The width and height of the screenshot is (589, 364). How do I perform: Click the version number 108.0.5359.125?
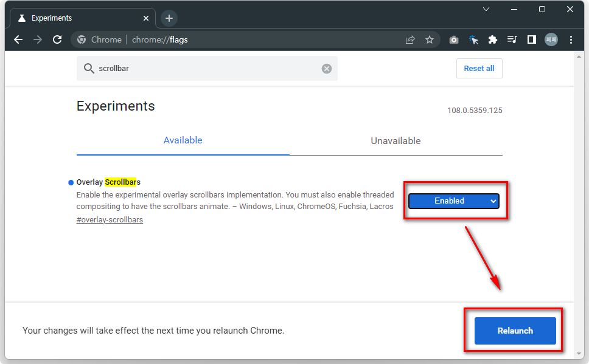pos(475,111)
